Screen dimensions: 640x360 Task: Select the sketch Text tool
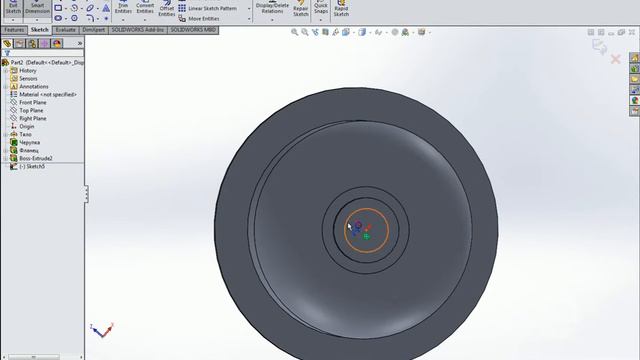pos(106,8)
